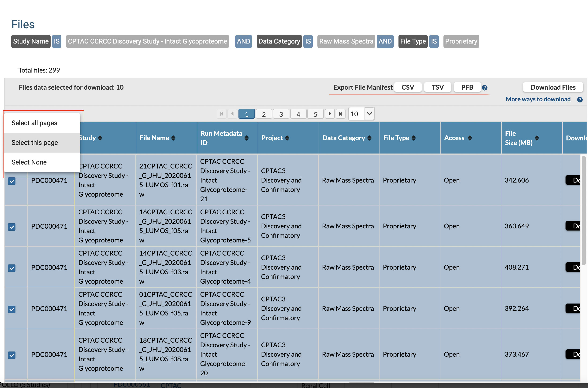Uncheck the 408.271 MB file row checkbox
This screenshot has height=388, width=588.
pyautogui.click(x=12, y=268)
